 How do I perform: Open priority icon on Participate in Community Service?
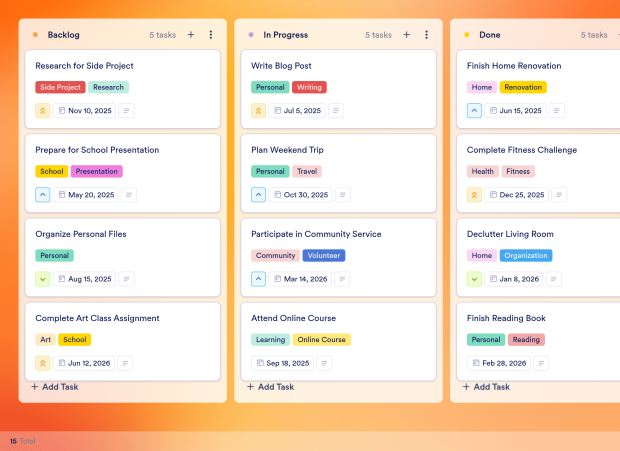click(x=258, y=279)
